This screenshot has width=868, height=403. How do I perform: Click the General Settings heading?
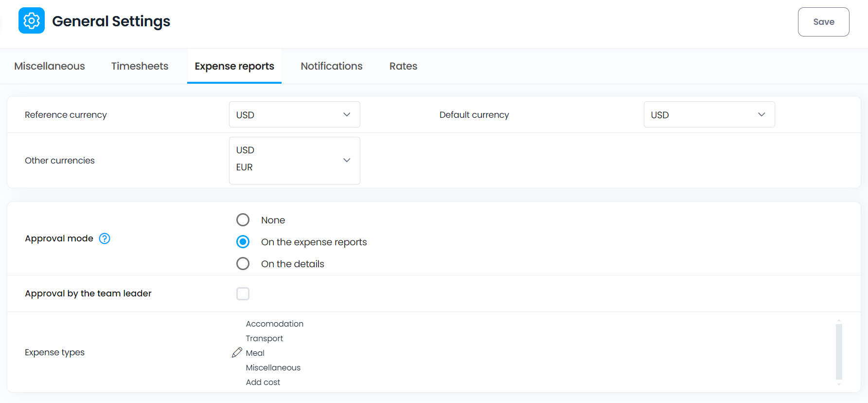coord(111,21)
